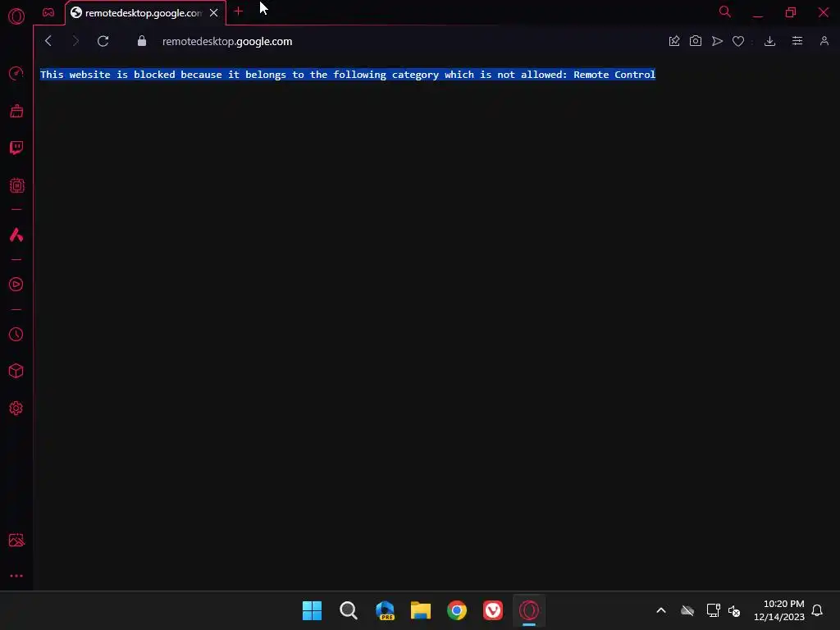Show hidden system tray icons

[x=661, y=610]
